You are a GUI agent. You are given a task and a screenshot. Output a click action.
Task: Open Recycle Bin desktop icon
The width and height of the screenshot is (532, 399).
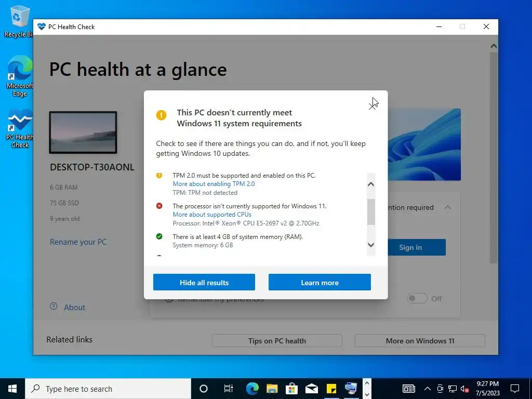click(18, 21)
